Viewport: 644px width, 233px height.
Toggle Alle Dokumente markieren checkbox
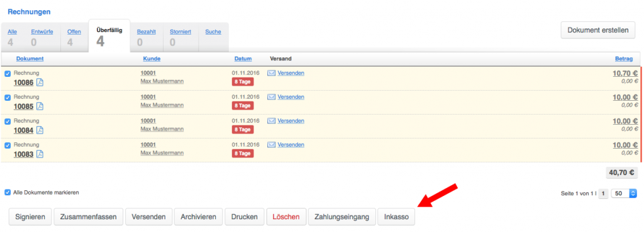pos(8,192)
